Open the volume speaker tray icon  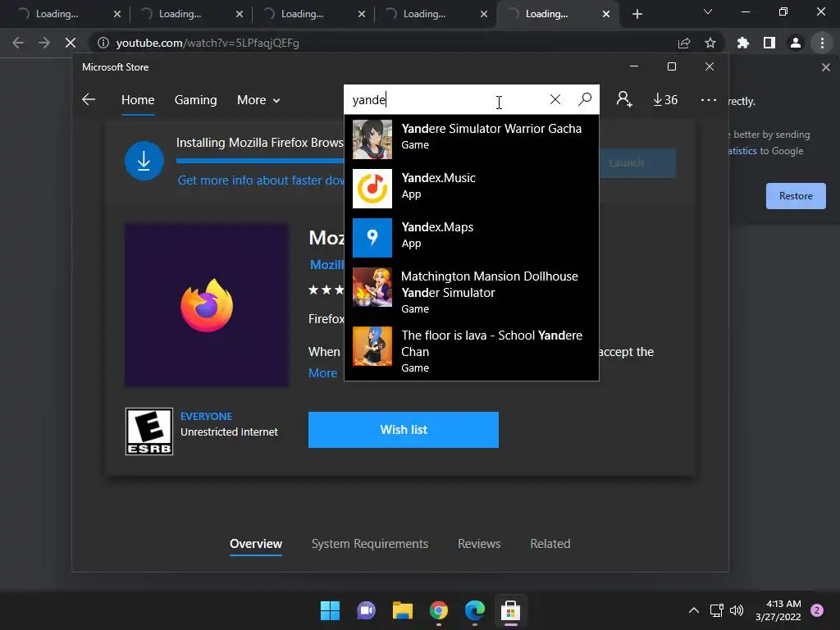tap(737, 610)
